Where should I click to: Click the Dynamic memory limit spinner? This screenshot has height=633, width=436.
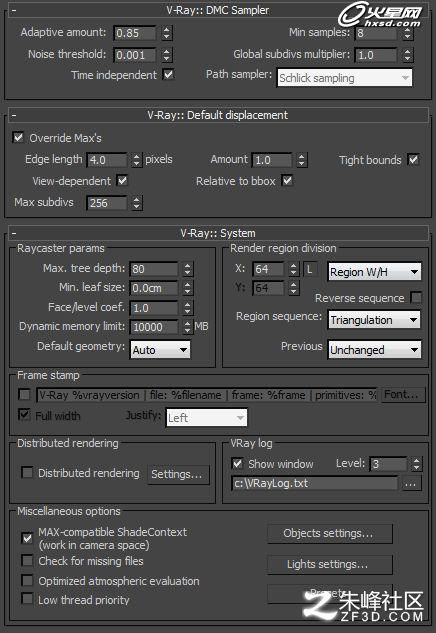tap(187, 327)
